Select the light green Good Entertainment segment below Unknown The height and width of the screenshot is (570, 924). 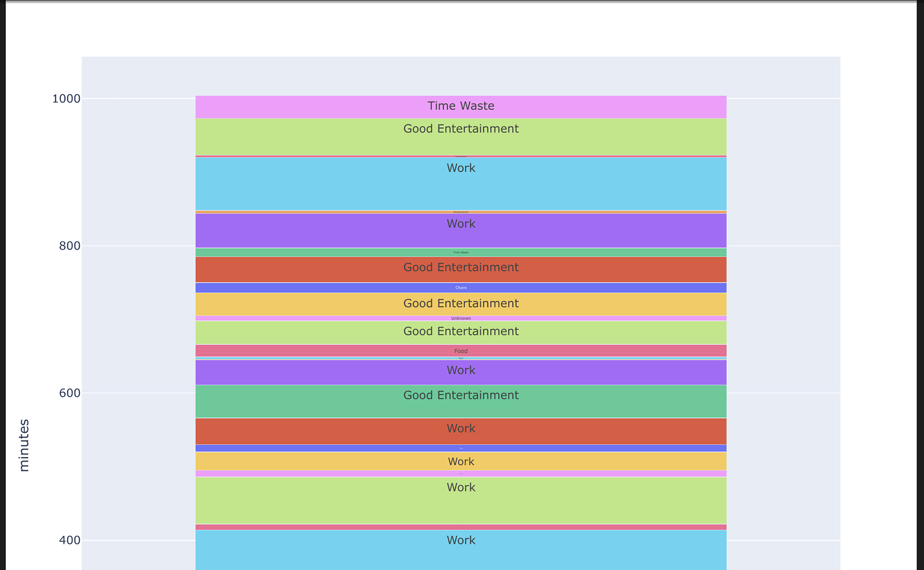(x=461, y=331)
